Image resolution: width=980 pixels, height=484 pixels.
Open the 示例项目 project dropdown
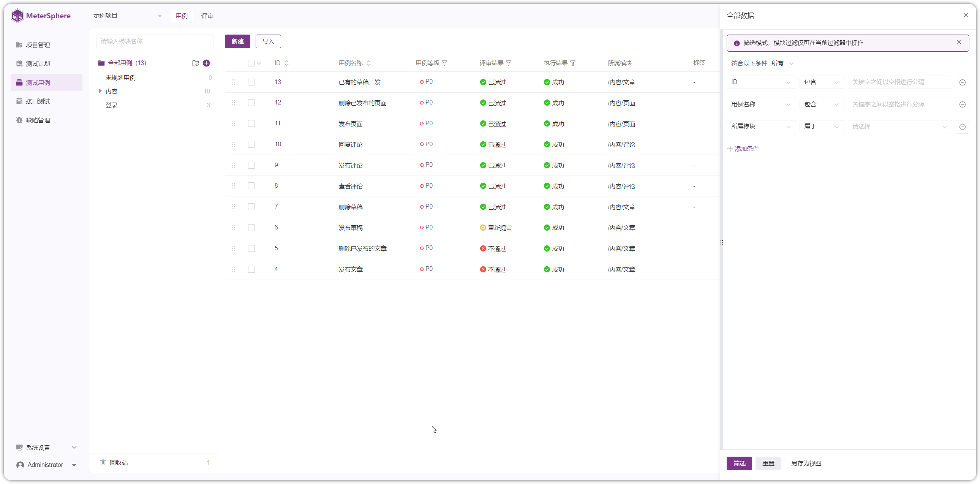click(128, 16)
